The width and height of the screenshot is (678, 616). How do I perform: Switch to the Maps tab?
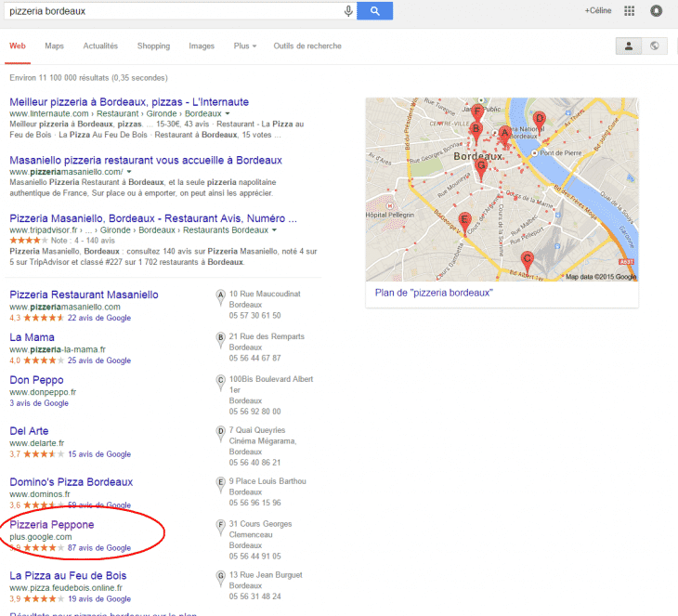55,46
